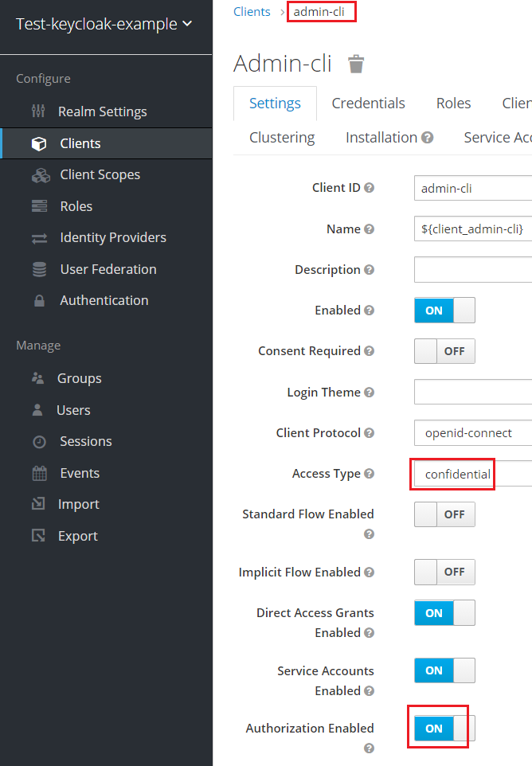Toggle the Enabled switch off
The width and height of the screenshot is (532, 766).
tap(444, 311)
